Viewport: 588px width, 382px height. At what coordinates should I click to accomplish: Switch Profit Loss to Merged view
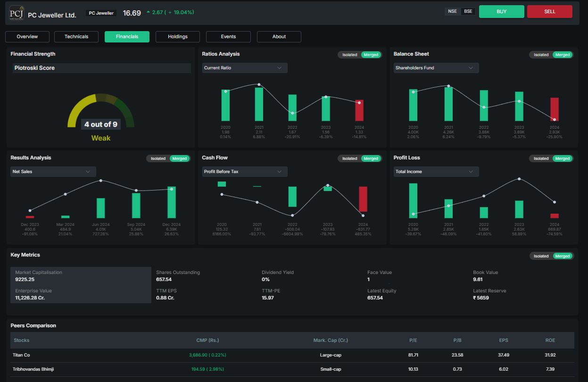pyautogui.click(x=563, y=158)
